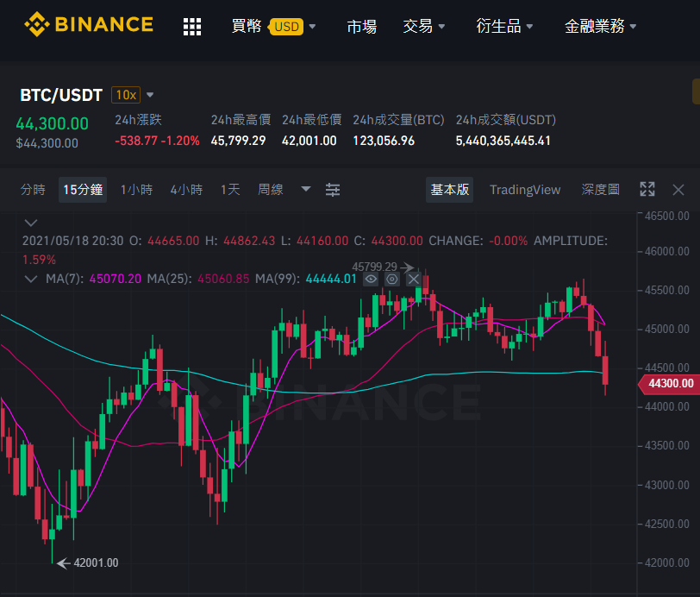Click the 24h change -538.77 -1.20%
This screenshot has width=700, height=597.
157,141
